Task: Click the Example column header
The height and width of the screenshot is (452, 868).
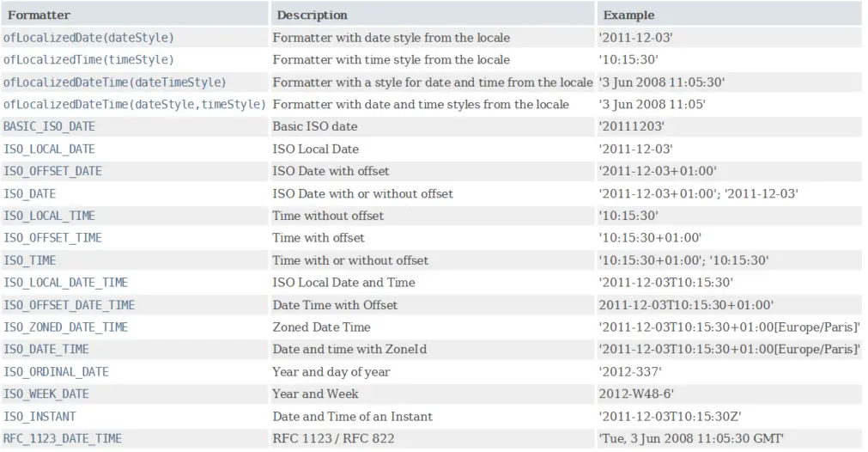Action: coord(628,15)
